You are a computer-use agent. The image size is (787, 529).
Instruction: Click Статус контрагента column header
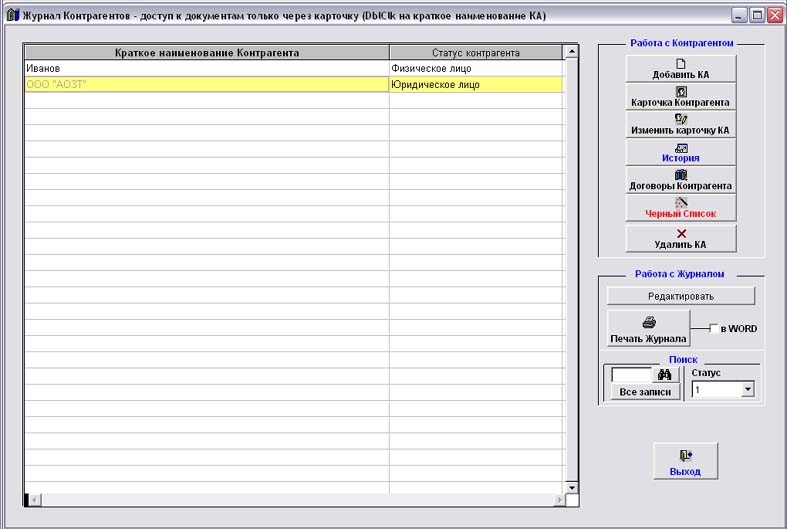point(476,53)
